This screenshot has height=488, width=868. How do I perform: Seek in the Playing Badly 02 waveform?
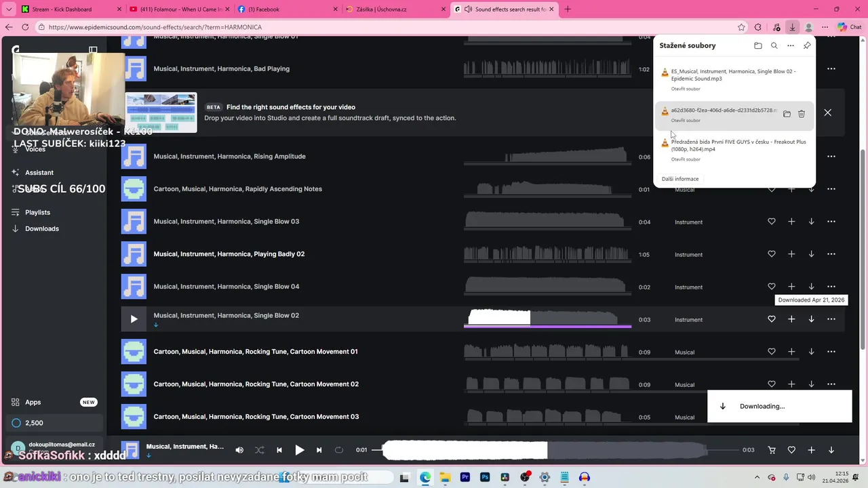coord(547,254)
